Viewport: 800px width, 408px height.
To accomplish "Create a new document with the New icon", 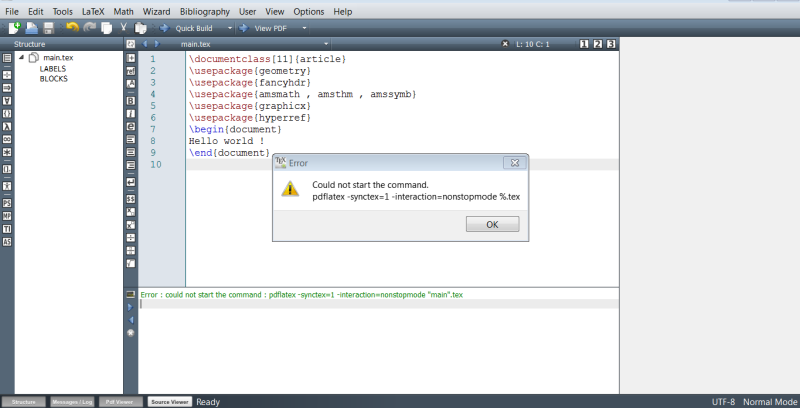I will [x=14, y=28].
